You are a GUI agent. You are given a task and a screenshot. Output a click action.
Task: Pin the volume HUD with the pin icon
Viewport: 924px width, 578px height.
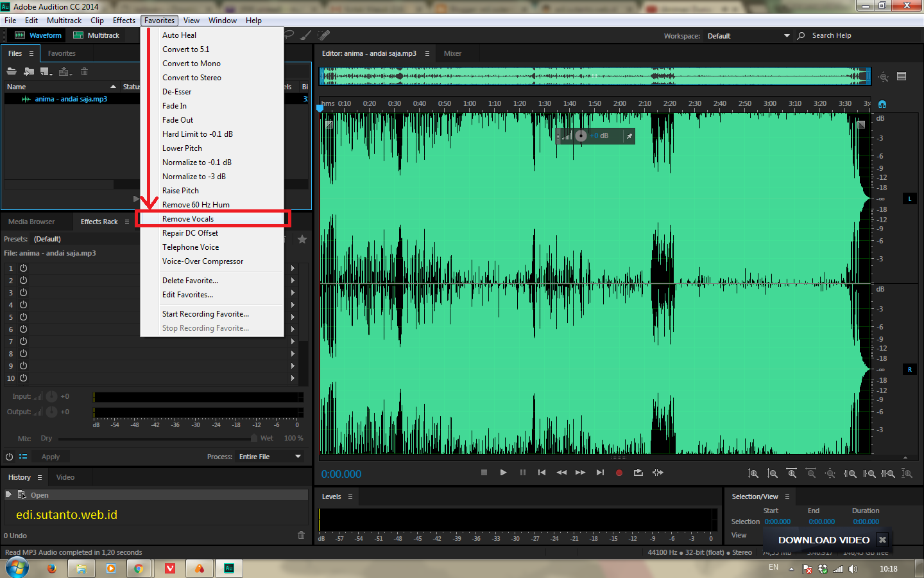[x=629, y=136]
